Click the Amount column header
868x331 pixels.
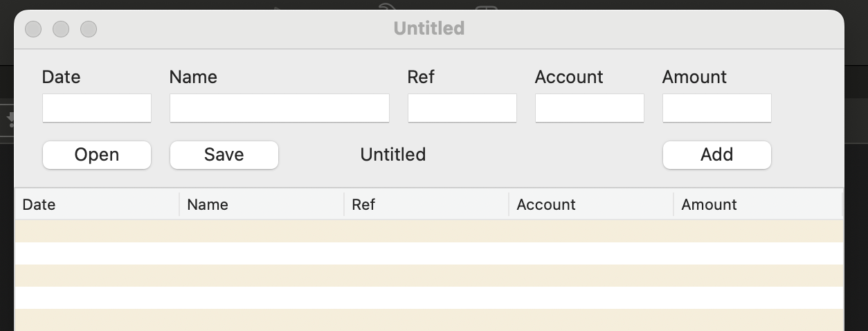click(758, 204)
